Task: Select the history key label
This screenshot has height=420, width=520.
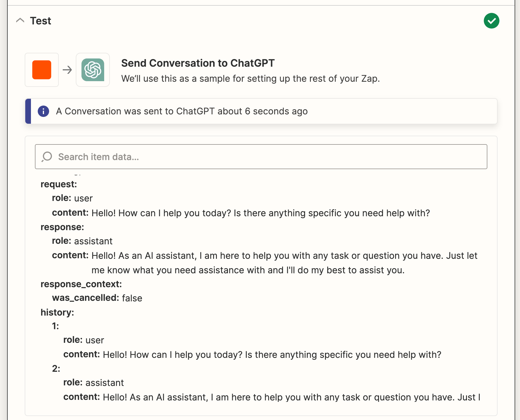Action: click(x=57, y=312)
